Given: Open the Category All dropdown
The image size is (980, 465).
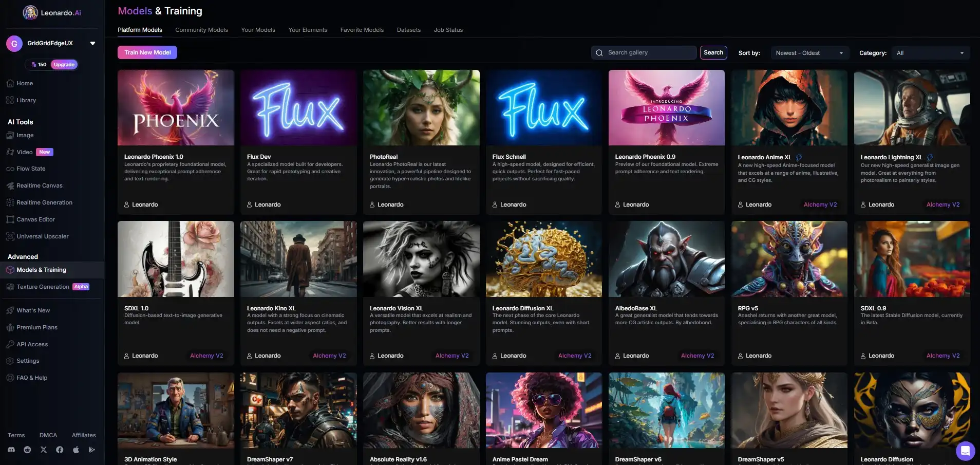Looking at the screenshot, I should (931, 53).
